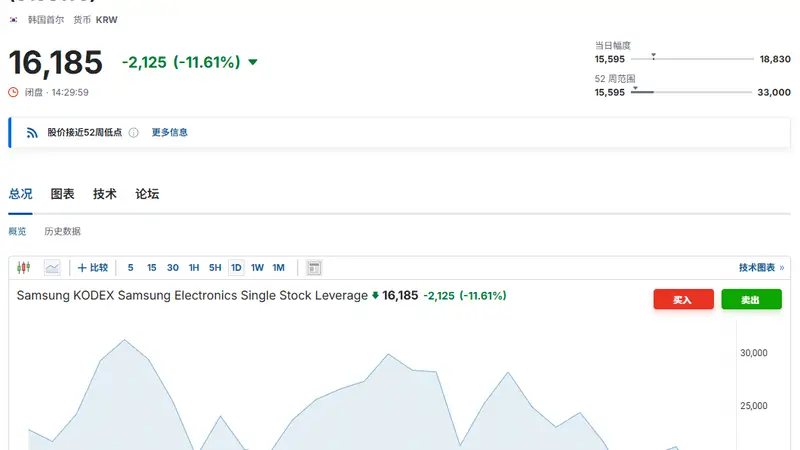
Task: Switch chart to 1W interval
Action: click(x=257, y=267)
